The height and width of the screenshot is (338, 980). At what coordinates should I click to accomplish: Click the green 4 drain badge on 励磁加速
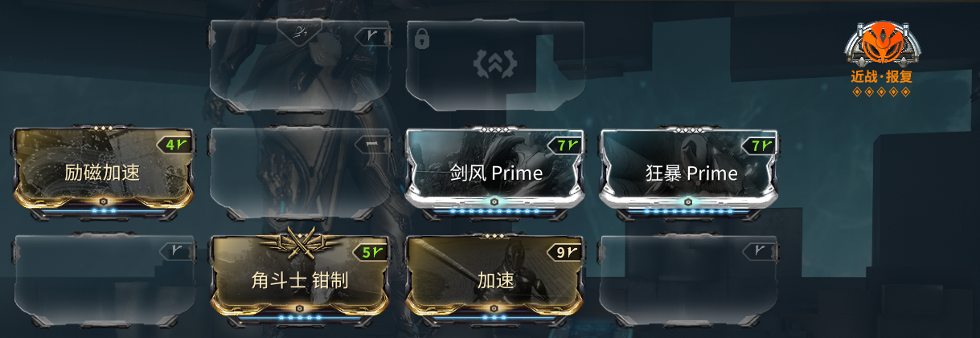[x=174, y=145]
